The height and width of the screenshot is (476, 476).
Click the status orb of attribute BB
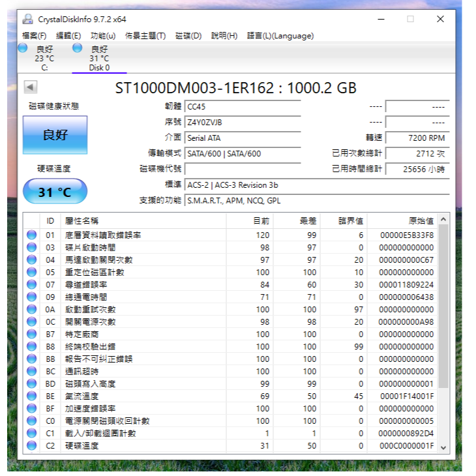pos(31,359)
